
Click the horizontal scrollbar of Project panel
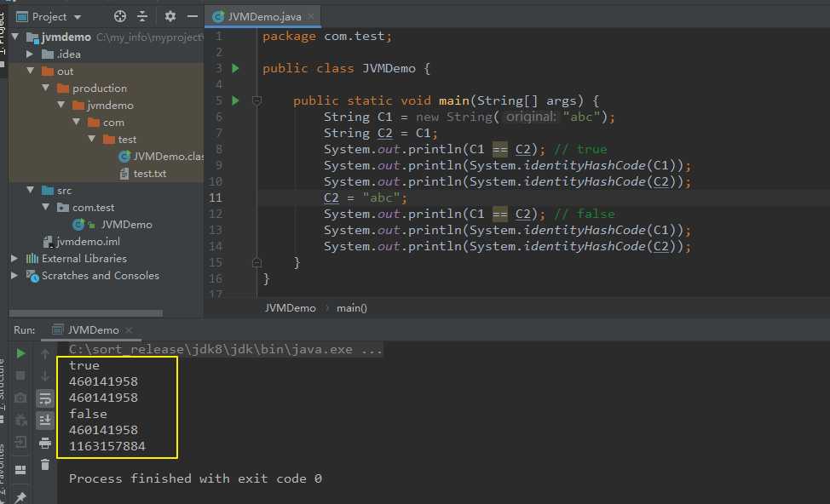(86, 313)
